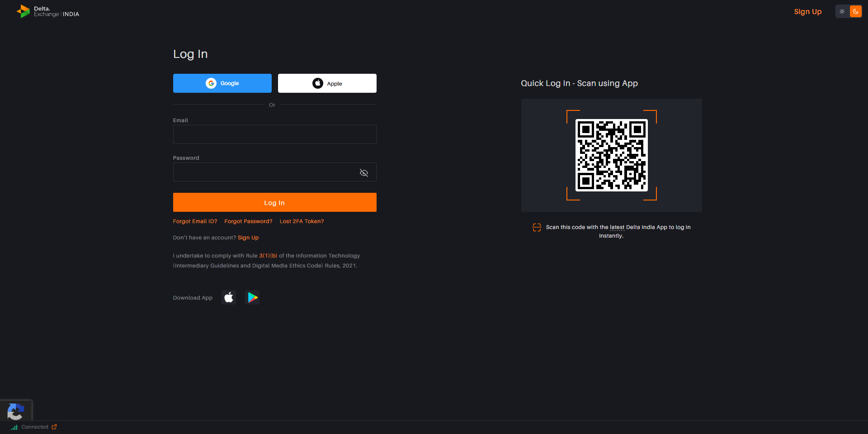The height and width of the screenshot is (434, 868).
Task: Click the "Download App" label
Action: (x=193, y=298)
